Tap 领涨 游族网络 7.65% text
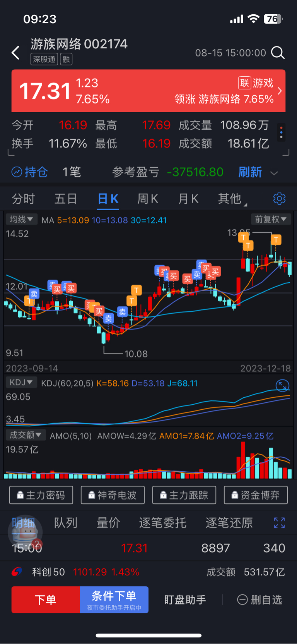297x644 pixels. (224, 99)
